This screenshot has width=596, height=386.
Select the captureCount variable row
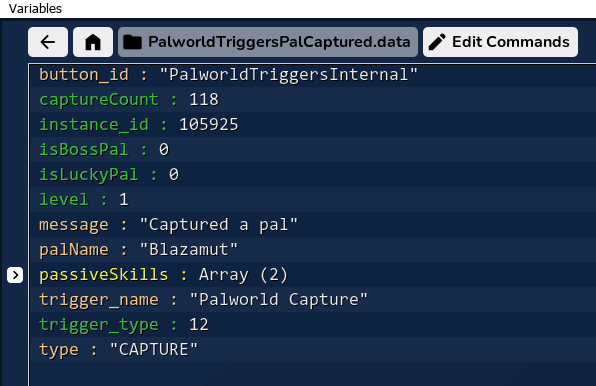click(x=312, y=100)
